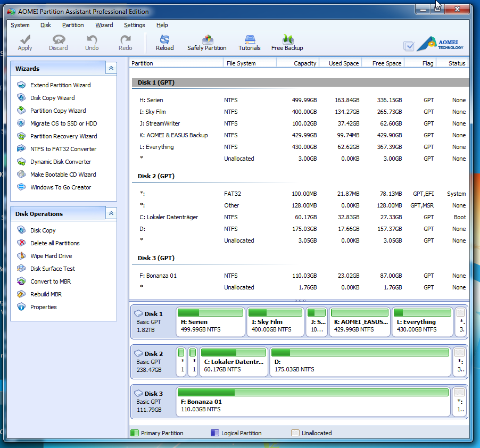This screenshot has height=448, width=480.
Task: Click the Free Backup toolbar icon
Action: tap(287, 43)
